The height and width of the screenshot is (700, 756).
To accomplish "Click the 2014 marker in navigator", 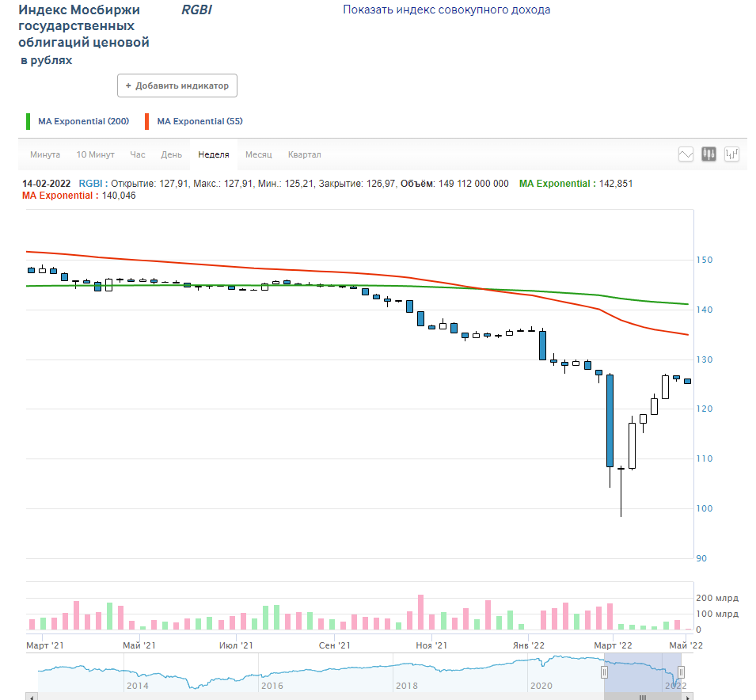I will (138, 686).
